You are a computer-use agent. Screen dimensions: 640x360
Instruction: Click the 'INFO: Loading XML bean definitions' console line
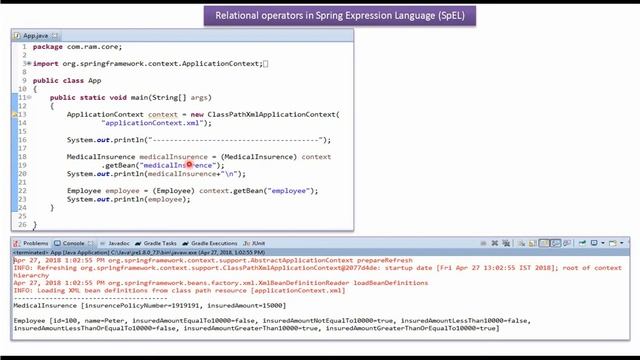(179, 291)
